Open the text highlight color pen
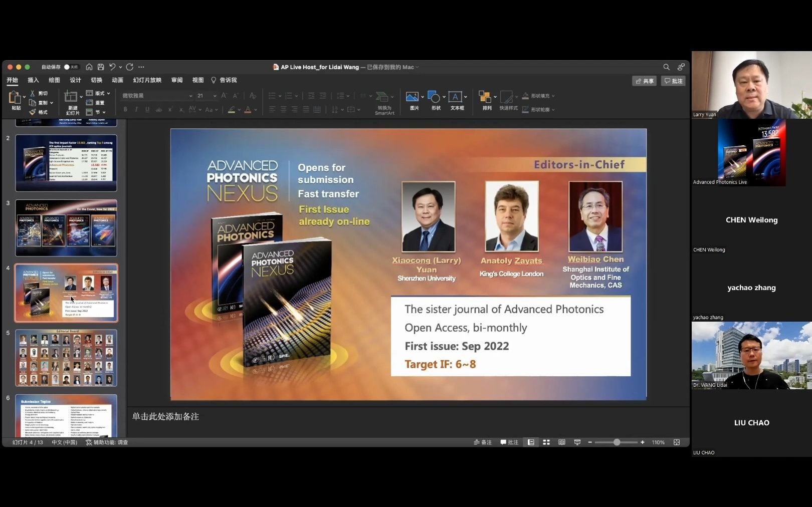 coord(232,109)
